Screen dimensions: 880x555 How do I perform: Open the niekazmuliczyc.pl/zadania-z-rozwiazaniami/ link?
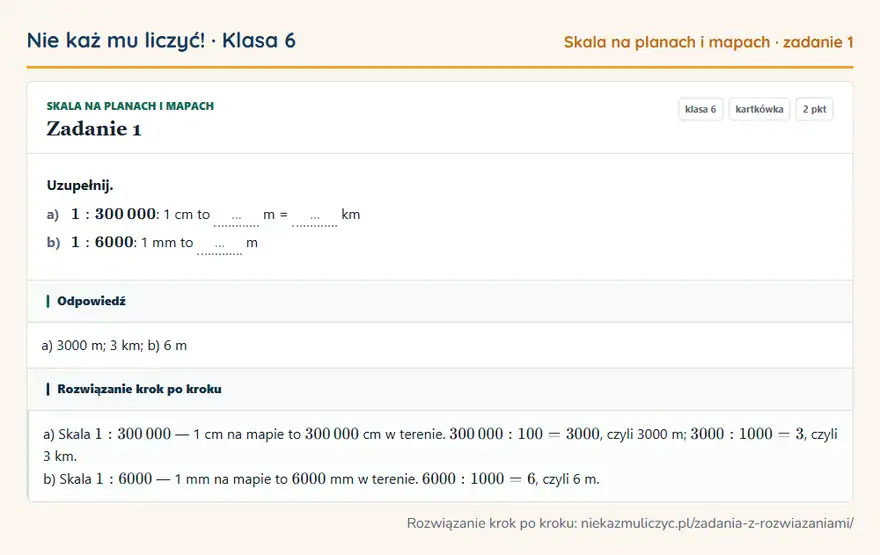click(717, 523)
